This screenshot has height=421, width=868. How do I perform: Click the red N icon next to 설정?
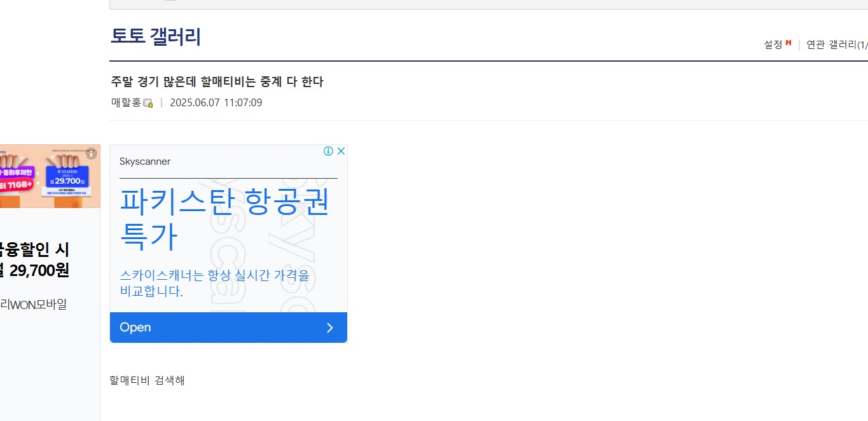pos(789,43)
